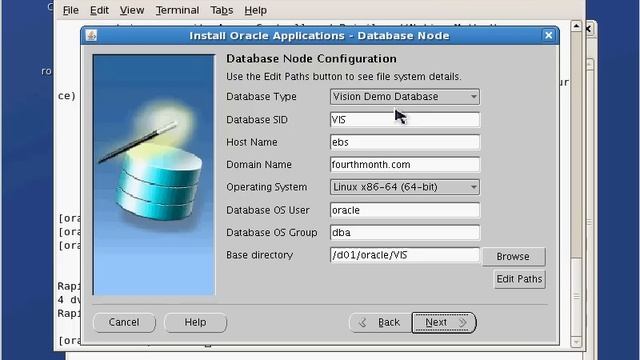Close the Install Oracle Applications dialog
The height and width of the screenshot is (360, 640).
coord(549,36)
